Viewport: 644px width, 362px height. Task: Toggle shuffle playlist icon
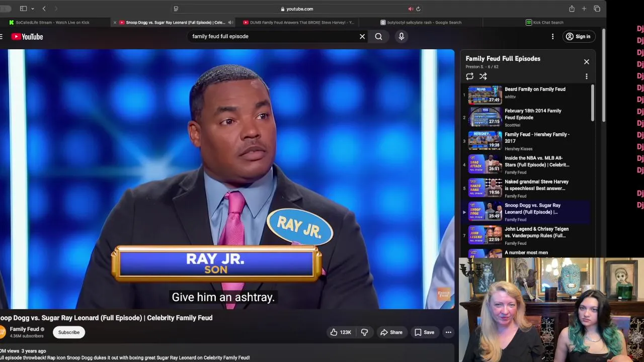tap(483, 76)
